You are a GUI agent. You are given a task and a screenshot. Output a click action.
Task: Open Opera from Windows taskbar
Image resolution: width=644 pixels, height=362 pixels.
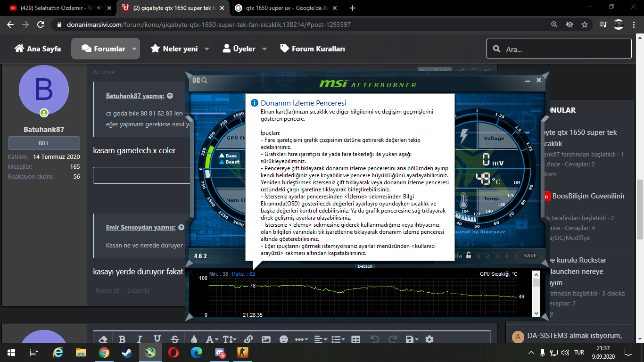click(173, 352)
